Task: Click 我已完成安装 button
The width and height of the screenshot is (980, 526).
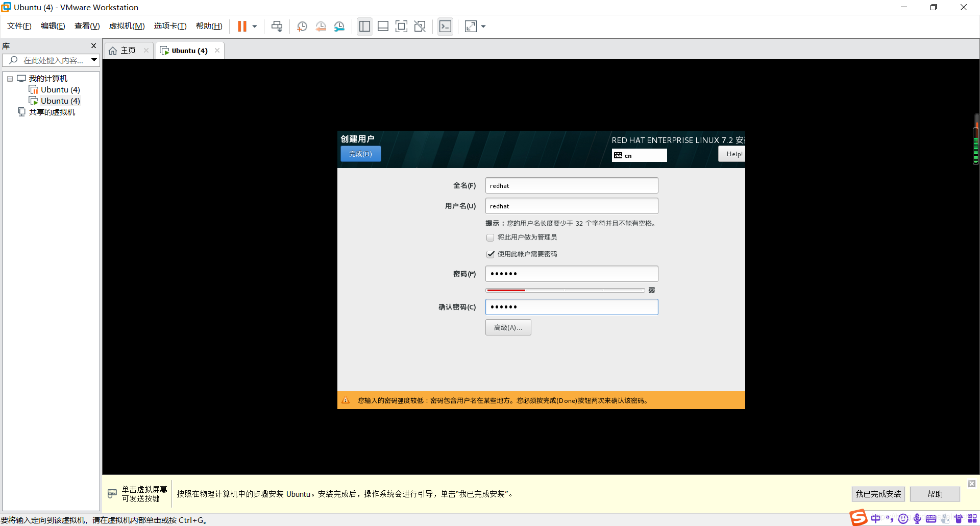Action: point(878,494)
